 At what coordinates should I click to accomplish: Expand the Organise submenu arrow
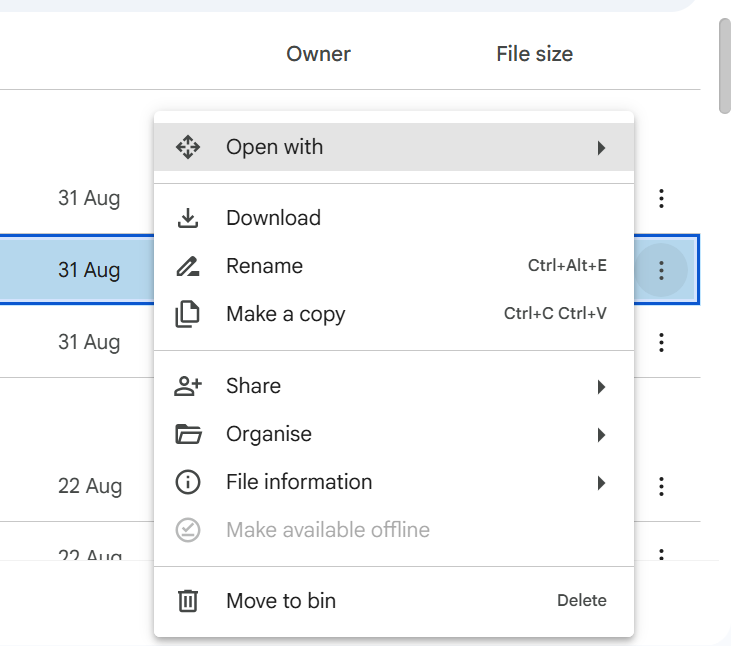601,434
